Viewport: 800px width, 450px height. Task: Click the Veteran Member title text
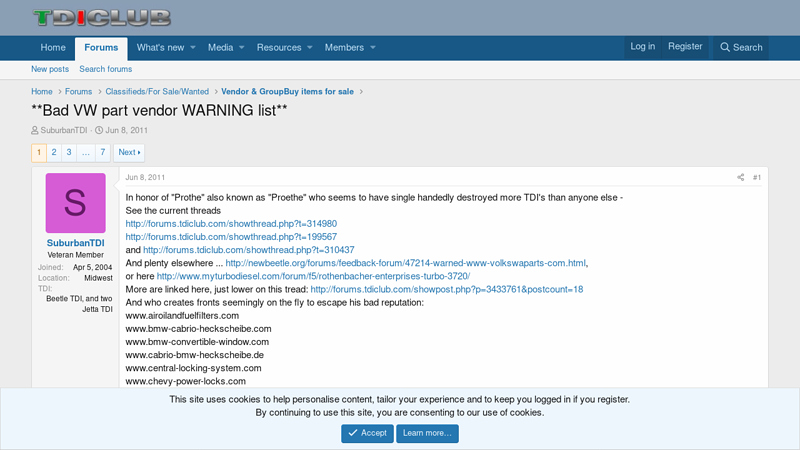click(76, 255)
